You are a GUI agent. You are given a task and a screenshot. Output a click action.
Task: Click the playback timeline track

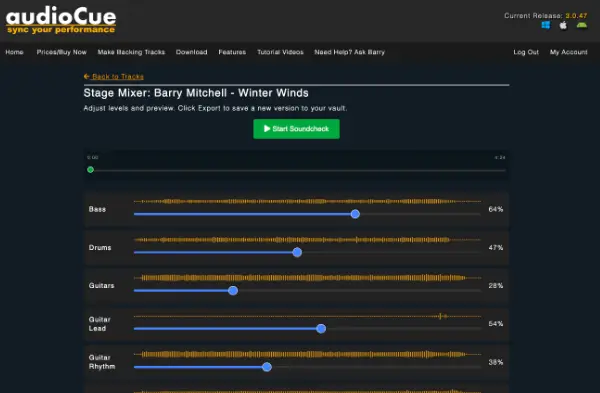296,170
